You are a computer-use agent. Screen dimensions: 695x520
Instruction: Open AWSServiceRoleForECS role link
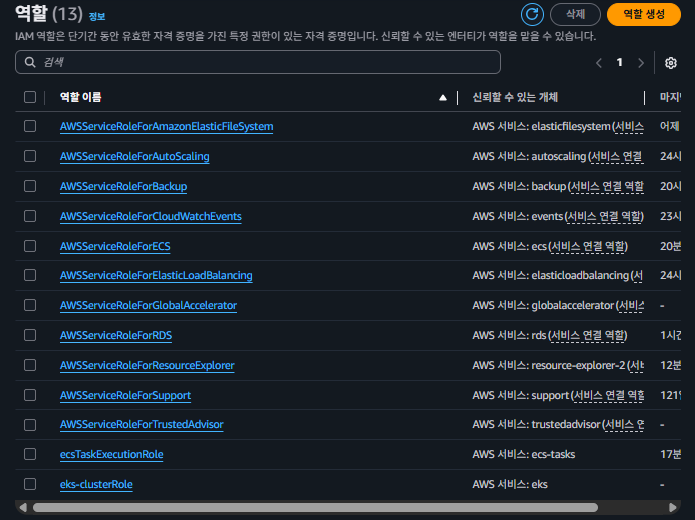point(115,246)
